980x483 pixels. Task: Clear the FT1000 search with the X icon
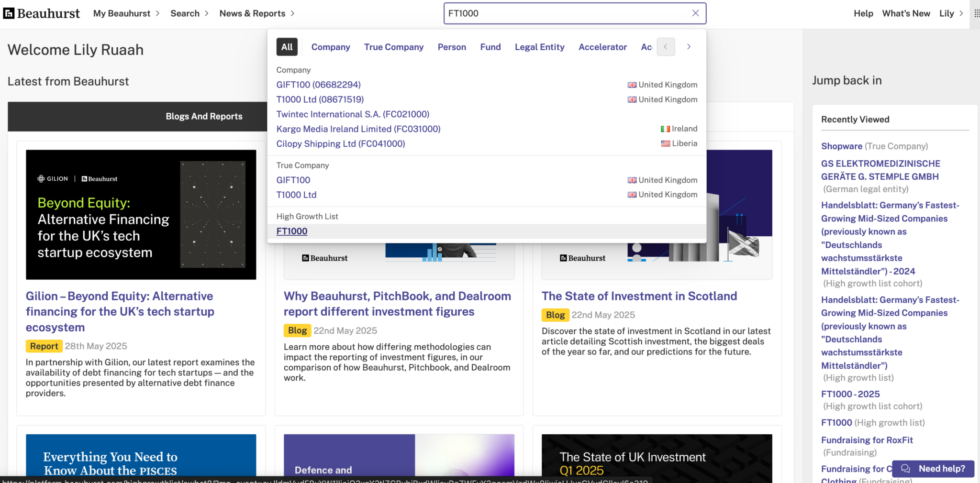tap(695, 13)
